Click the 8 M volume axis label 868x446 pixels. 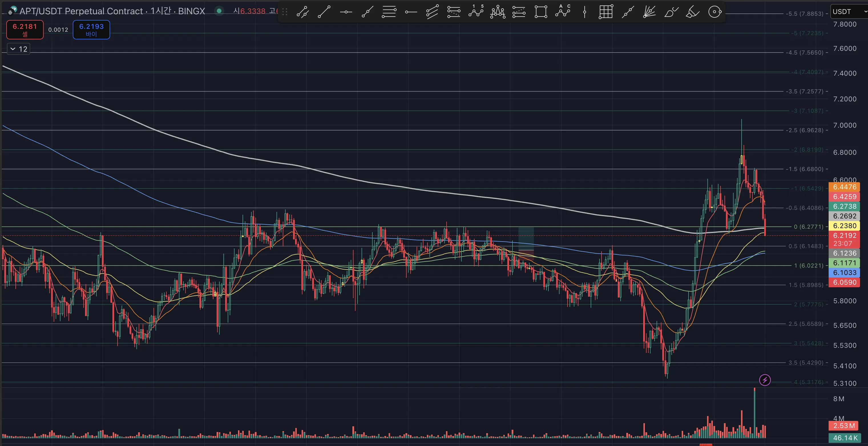[839, 399]
